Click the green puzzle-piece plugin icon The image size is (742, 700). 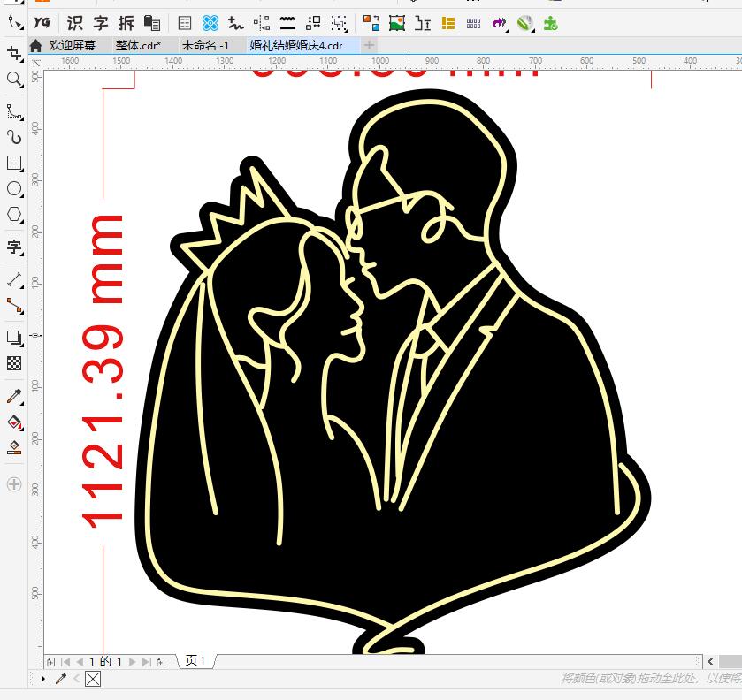pyautogui.click(x=551, y=24)
